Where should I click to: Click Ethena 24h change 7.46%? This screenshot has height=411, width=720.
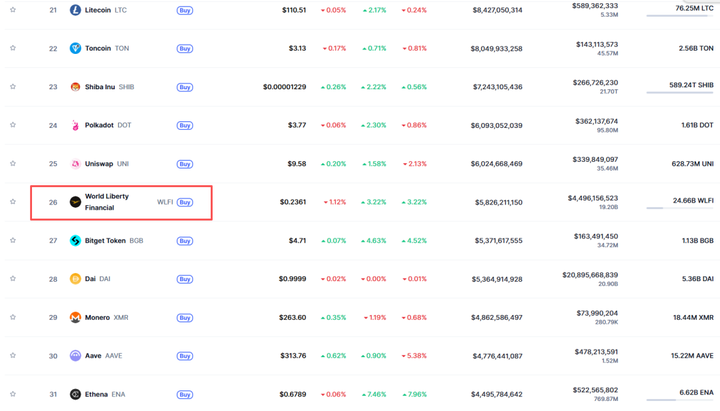point(374,394)
